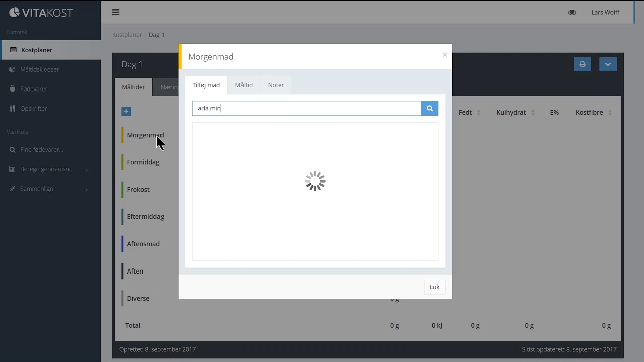Click the magnifier search button in dialog
Viewport: 644px width, 362px height.
pos(429,108)
